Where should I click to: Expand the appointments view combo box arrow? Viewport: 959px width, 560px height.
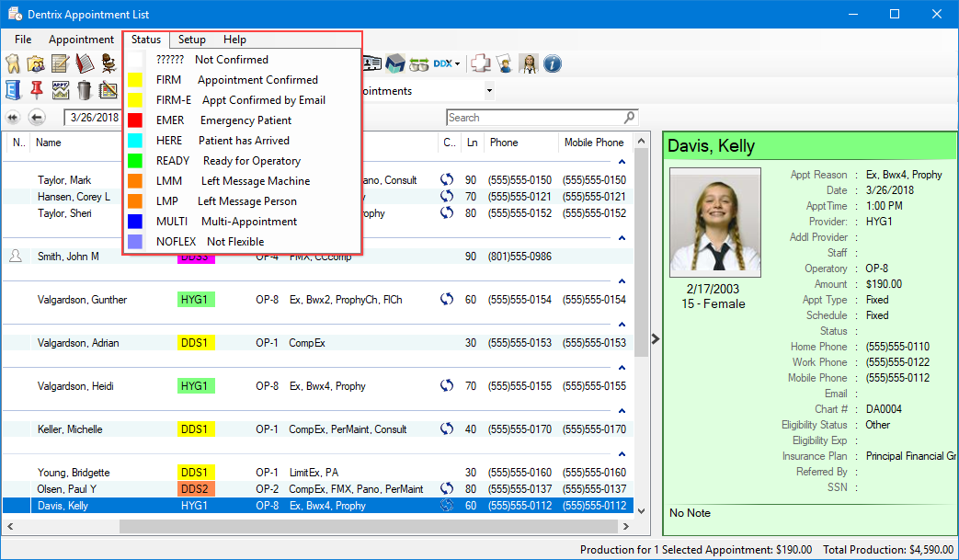(x=489, y=91)
